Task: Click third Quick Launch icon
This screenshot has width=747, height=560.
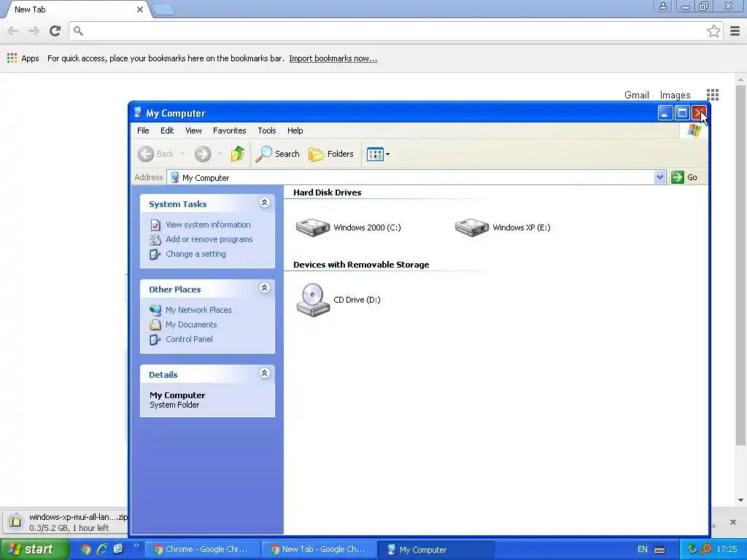Action: [x=118, y=549]
